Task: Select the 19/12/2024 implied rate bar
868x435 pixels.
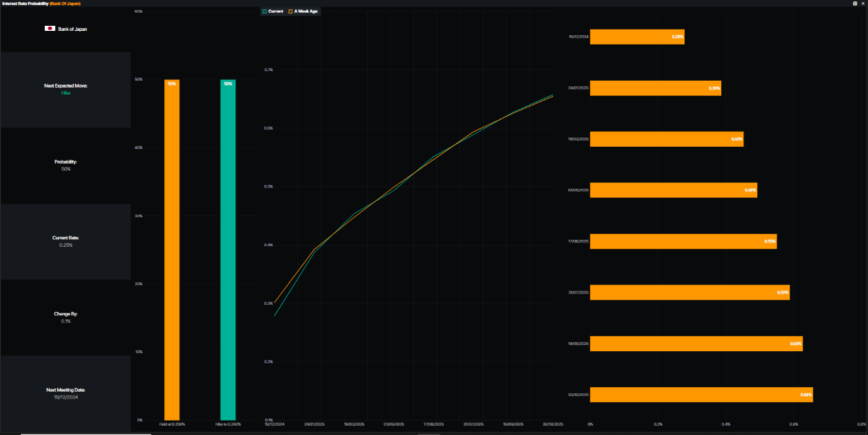Action: pos(637,37)
